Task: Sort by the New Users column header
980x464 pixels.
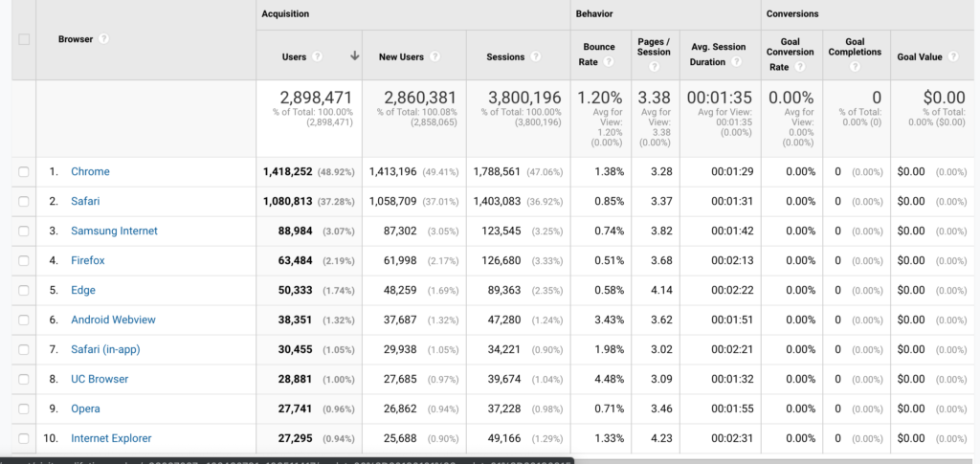Action: click(401, 57)
